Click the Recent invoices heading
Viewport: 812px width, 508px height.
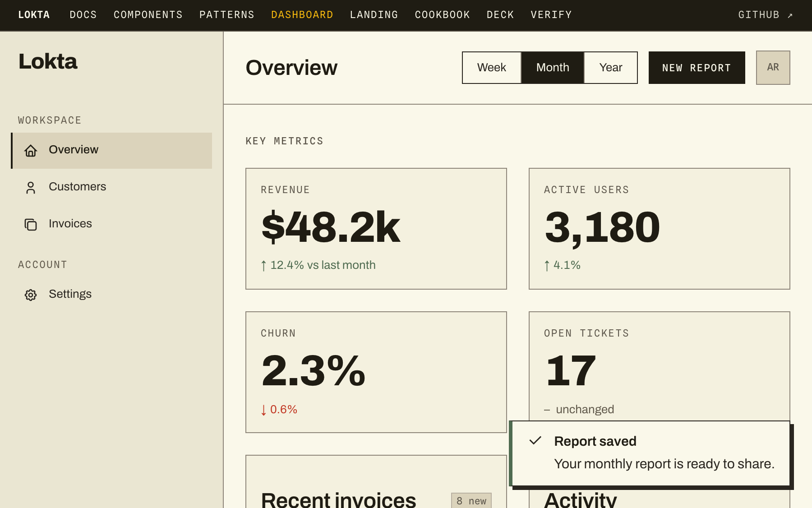coord(338,500)
